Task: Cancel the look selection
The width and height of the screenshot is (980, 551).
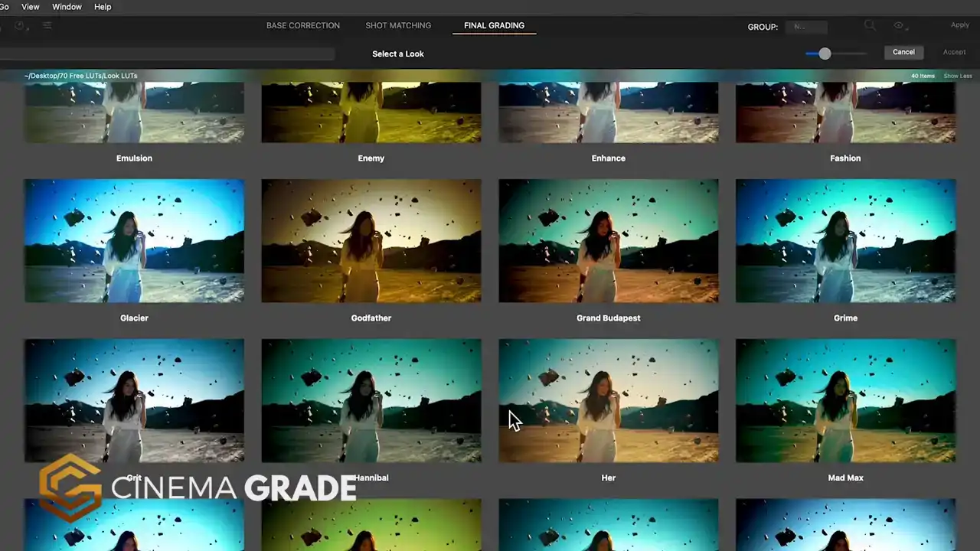Action: click(x=903, y=52)
